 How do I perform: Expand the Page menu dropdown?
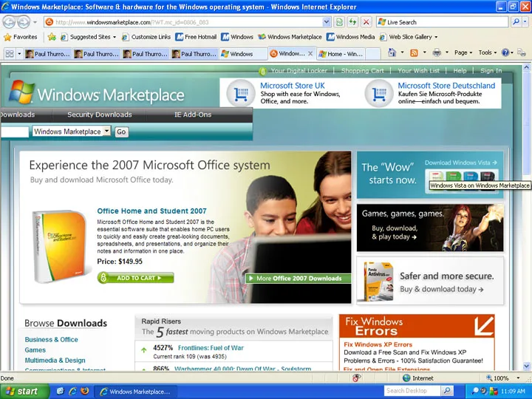pos(463,52)
